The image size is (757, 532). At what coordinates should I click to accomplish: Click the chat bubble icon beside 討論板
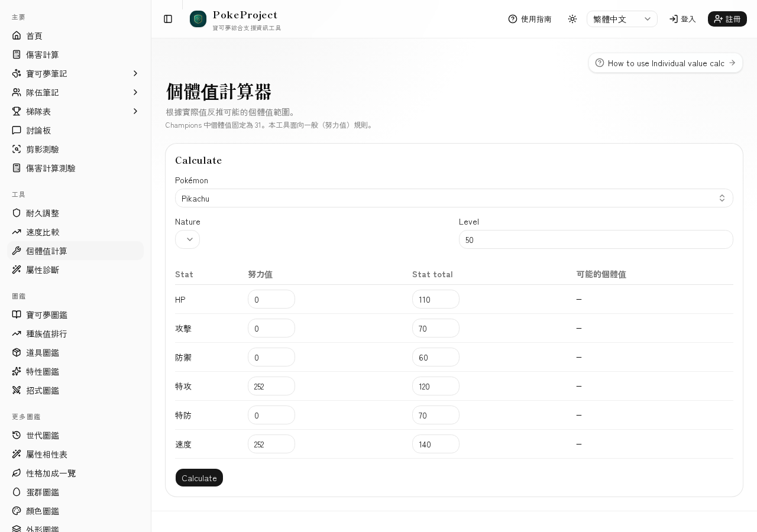17,130
